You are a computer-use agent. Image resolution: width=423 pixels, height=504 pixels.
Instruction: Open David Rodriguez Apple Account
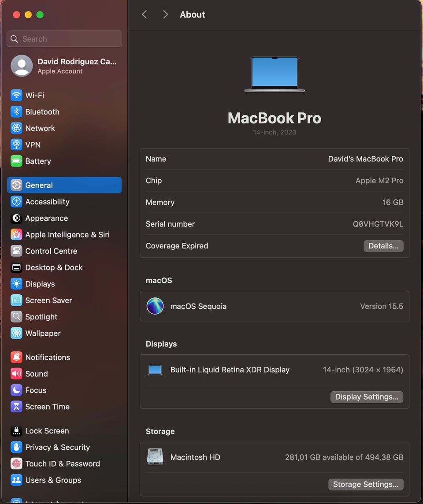click(x=64, y=66)
